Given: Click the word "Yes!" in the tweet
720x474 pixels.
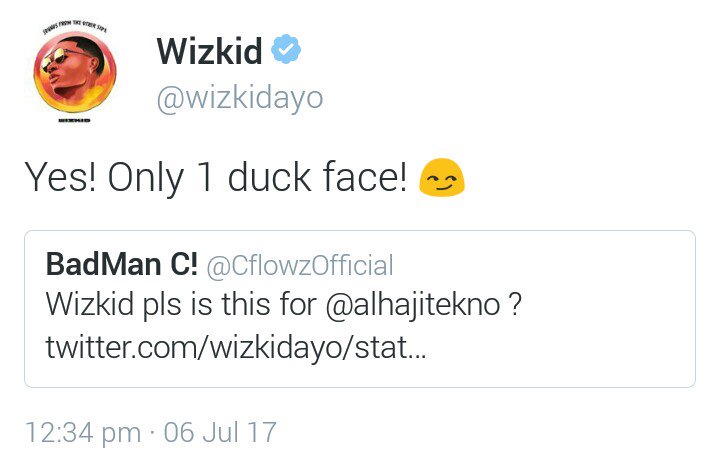Looking at the screenshot, I should (59, 178).
